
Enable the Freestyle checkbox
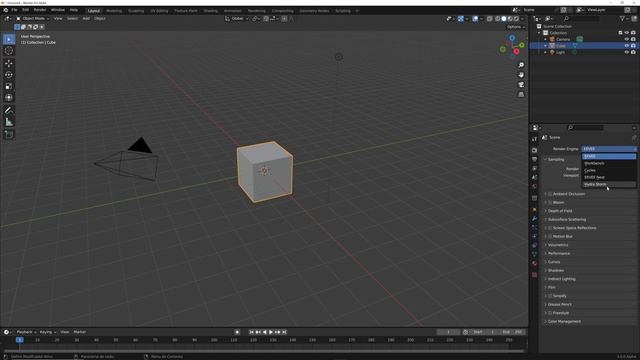tap(550, 313)
